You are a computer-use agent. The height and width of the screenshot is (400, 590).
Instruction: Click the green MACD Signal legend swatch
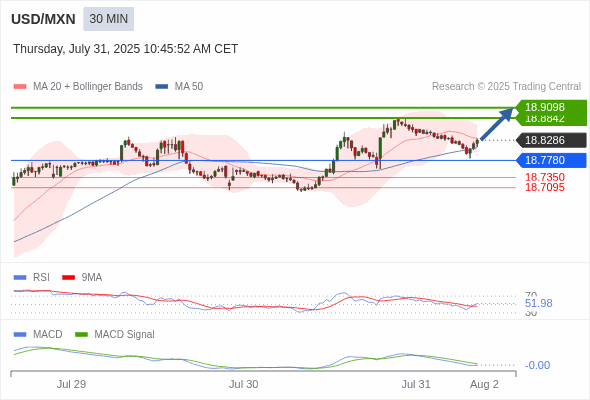tap(81, 334)
